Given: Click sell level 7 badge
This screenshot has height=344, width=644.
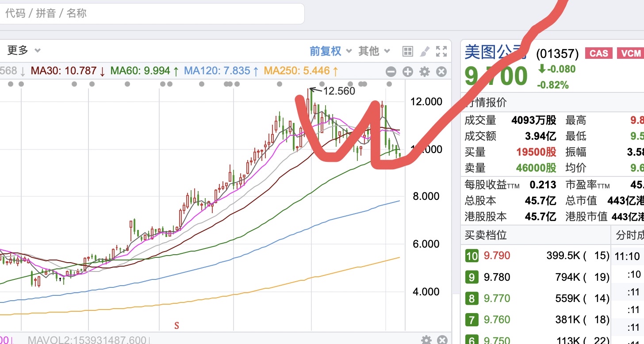Looking at the screenshot, I should [472, 319].
